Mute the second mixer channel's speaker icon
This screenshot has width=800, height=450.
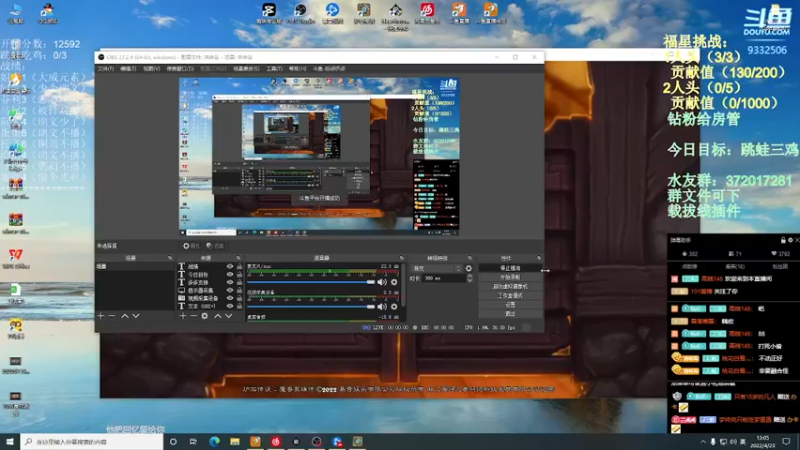(x=382, y=307)
